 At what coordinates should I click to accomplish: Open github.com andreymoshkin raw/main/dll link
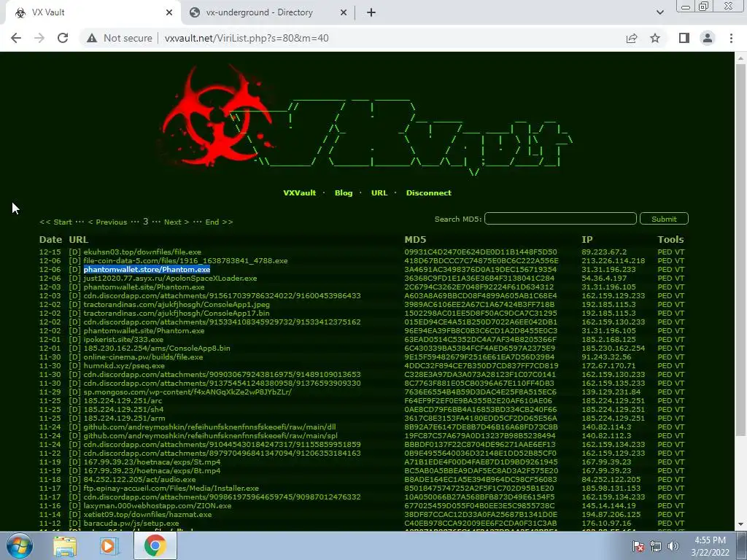click(x=209, y=427)
